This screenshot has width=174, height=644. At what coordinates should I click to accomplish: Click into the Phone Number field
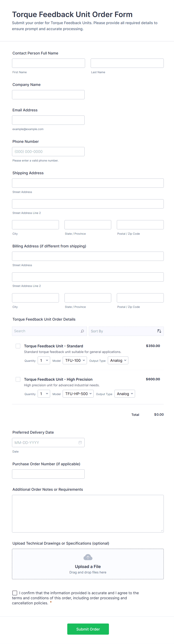point(48,152)
